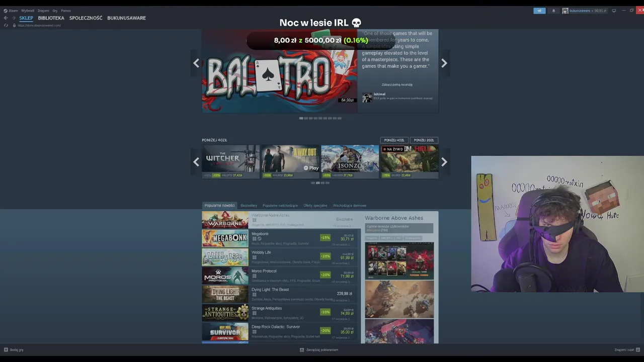Switch to Popularne nowości tab
This screenshot has width=644, height=362.
coord(220,206)
